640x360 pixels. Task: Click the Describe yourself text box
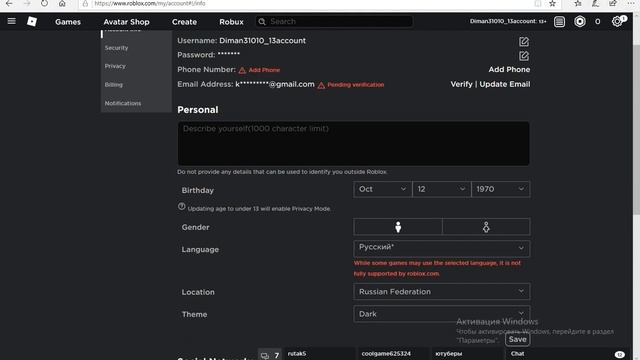click(x=353, y=143)
